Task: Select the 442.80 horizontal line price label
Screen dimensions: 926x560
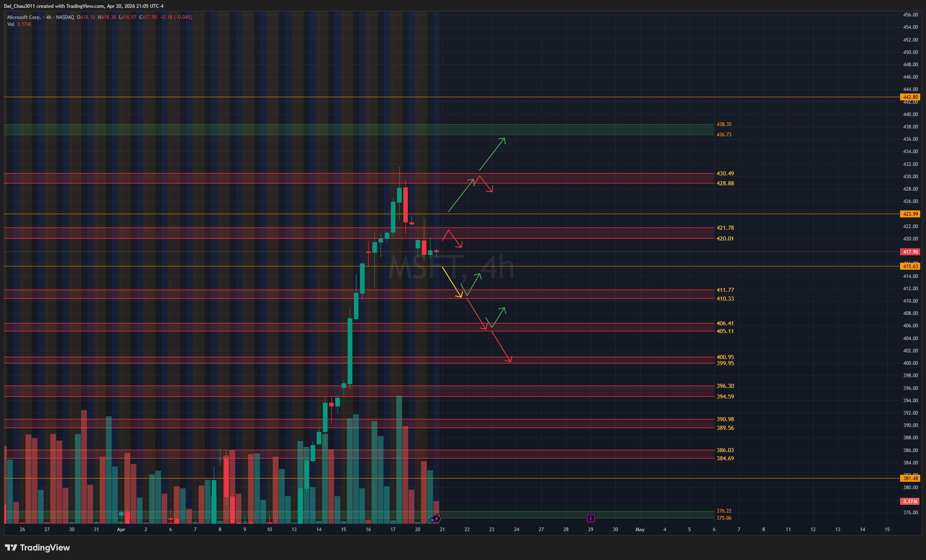Action: click(910, 97)
